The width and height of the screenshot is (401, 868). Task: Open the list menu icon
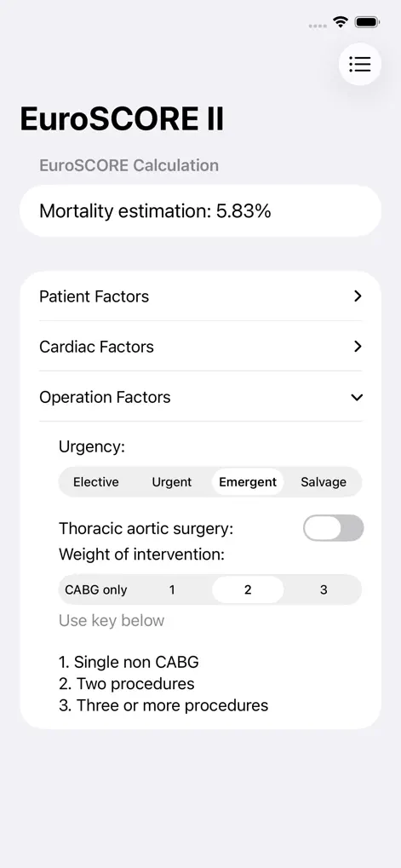[359, 64]
